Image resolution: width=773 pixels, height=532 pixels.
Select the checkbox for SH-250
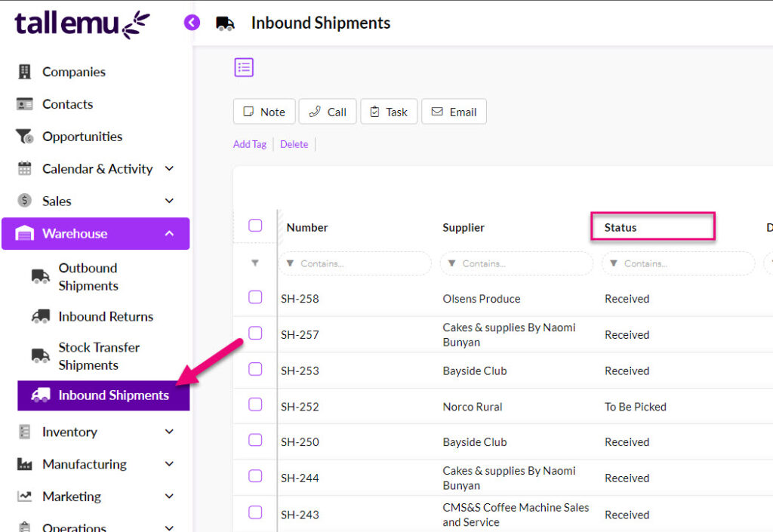coord(255,440)
